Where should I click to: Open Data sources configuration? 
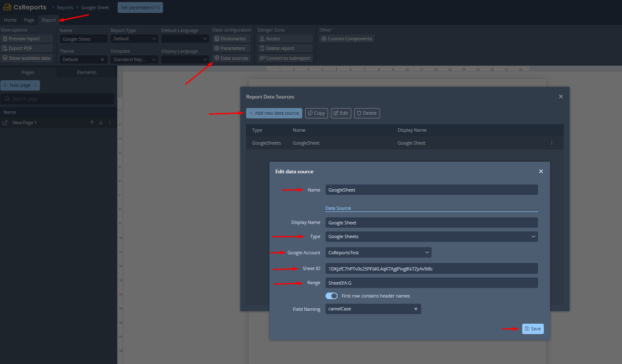pos(232,58)
